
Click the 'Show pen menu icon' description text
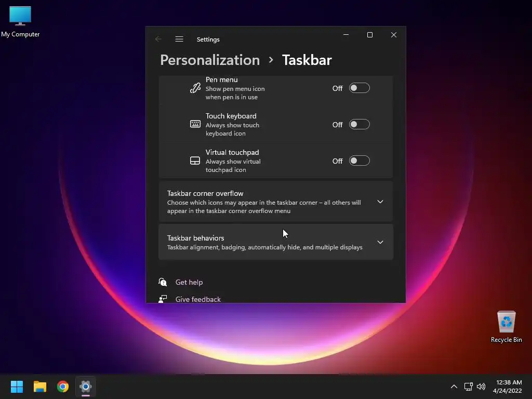(235, 93)
